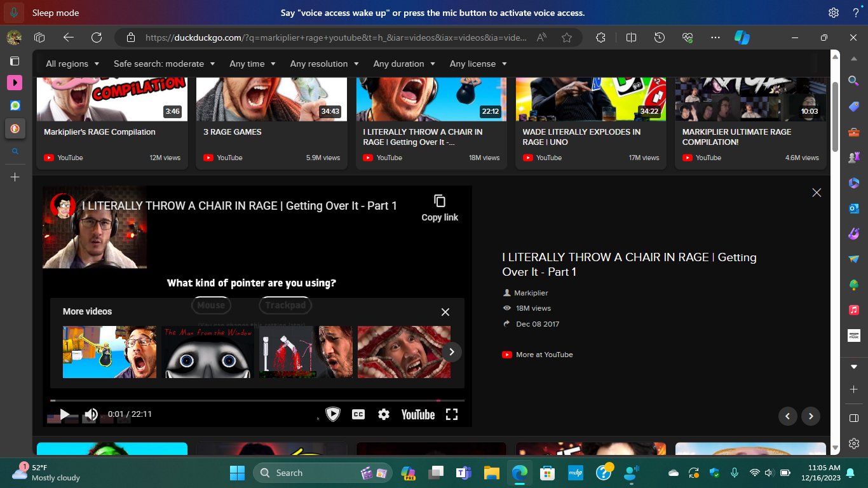Open voice access help question mark
Image resolution: width=868 pixels, height=488 pixels.
855,13
